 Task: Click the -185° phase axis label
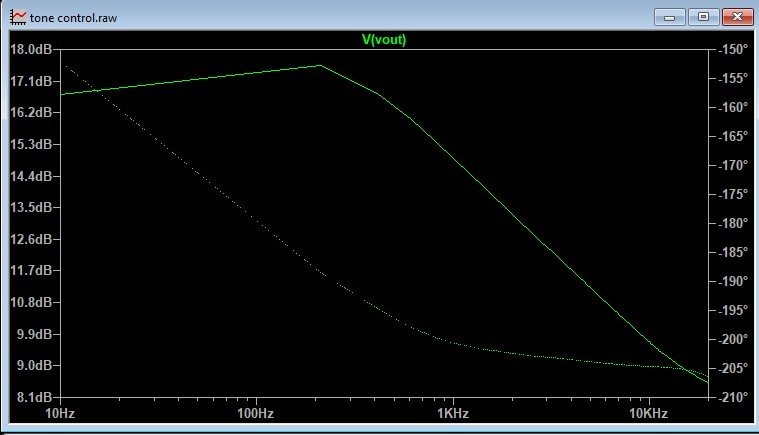pos(733,252)
